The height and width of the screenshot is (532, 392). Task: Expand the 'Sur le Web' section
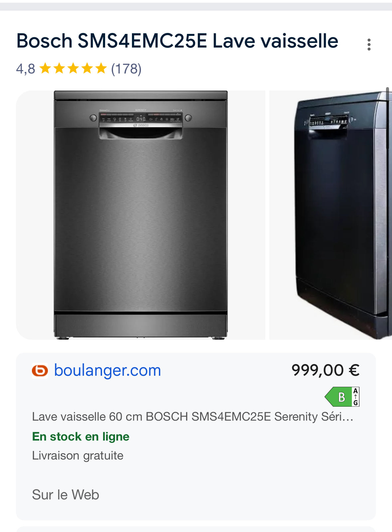pos(65,495)
